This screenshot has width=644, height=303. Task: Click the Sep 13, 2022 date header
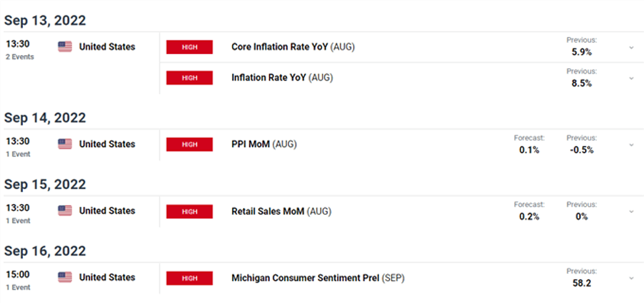(45, 21)
